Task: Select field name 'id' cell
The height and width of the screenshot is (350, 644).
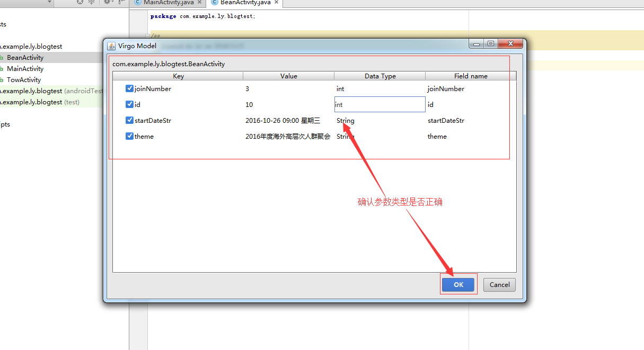Action: [471, 104]
